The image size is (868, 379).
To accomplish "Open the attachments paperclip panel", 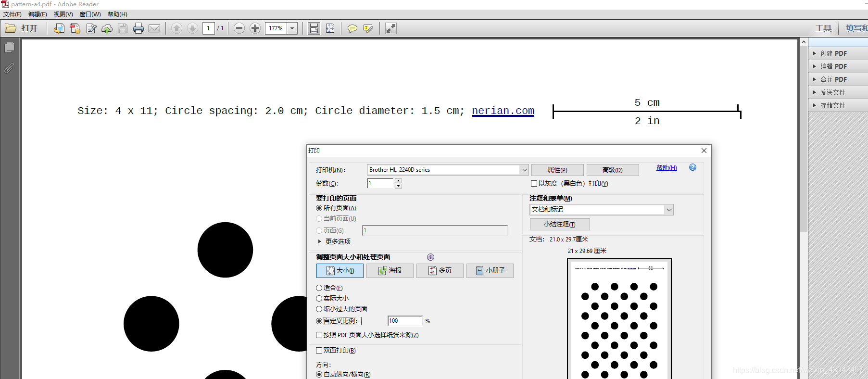I will coord(9,68).
